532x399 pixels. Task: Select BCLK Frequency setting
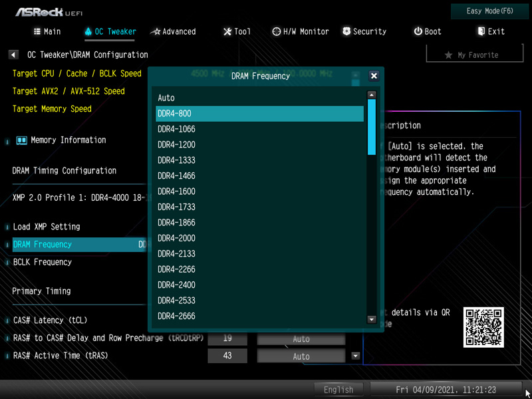pyautogui.click(x=43, y=262)
